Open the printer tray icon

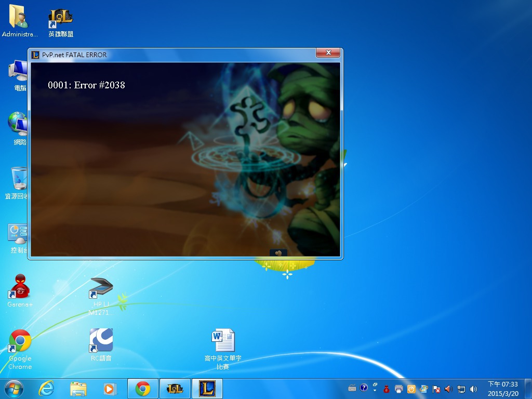pyautogui.click(x=399, y=389)
